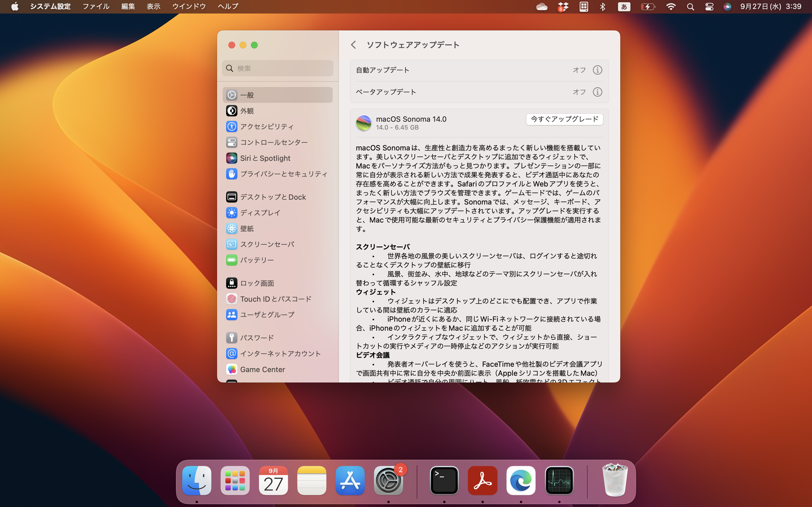Show info for 自動アップデート setting
The height and width of the screenshot is (507, 812).
pyautogui.click(x=597, y=70)
